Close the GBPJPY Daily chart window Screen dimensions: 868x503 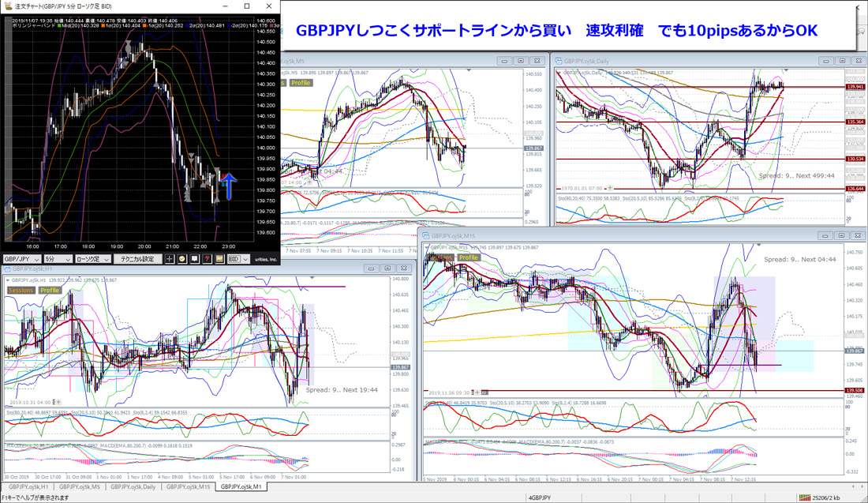[x=859, y=61]
